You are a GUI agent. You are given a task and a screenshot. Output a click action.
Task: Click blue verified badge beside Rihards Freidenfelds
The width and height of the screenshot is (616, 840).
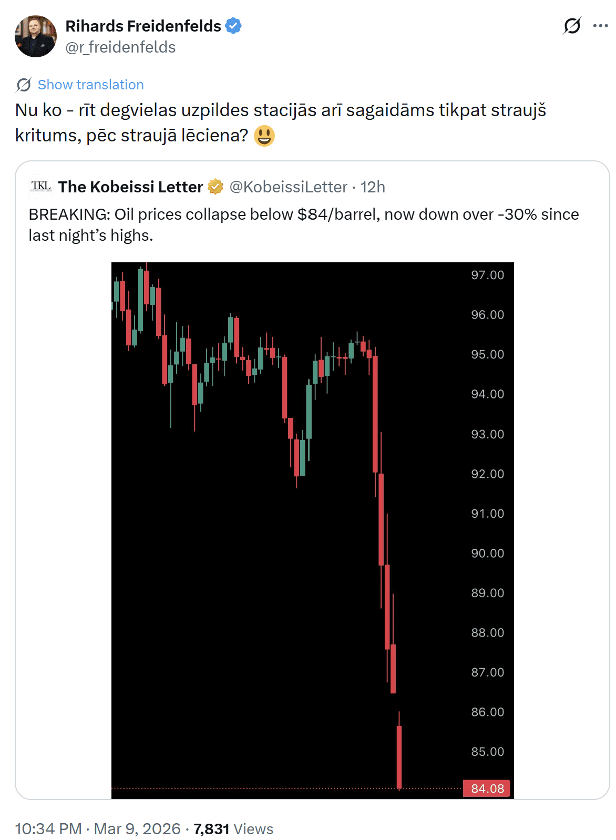click(233, 26)
